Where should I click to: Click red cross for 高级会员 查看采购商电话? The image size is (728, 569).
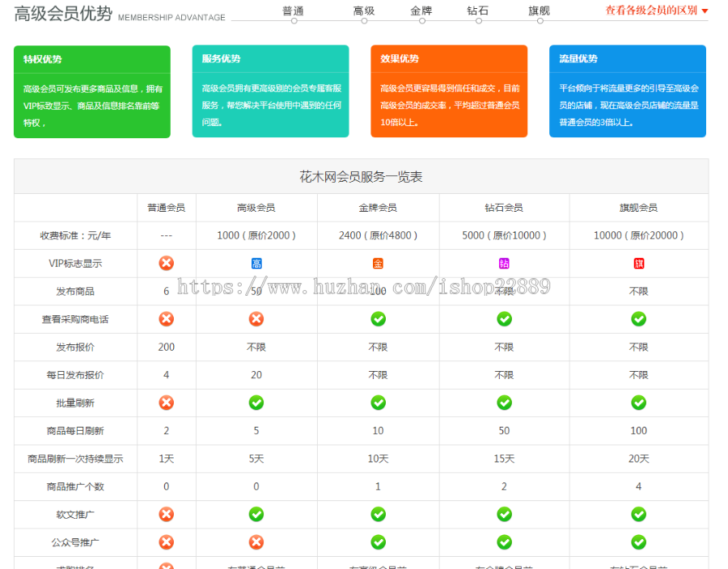256,319
